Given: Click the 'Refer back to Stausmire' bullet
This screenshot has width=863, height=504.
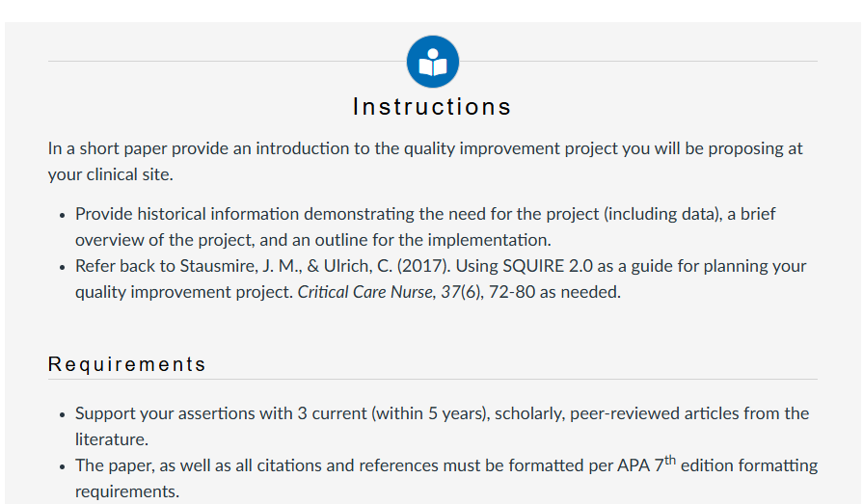Looking at the screenshot, I should coord(441,279).
